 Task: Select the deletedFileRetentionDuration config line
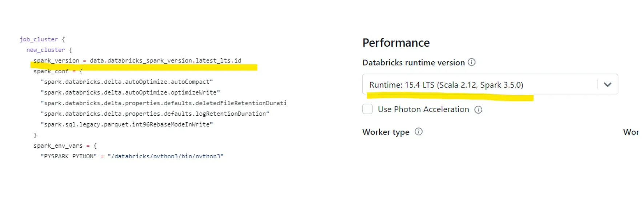tap(163, 103)
